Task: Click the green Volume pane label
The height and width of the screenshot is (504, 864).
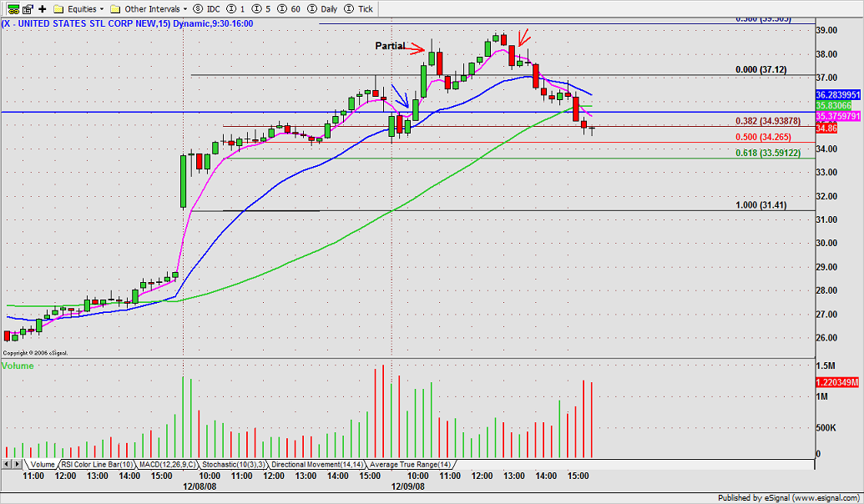Action: [x=18, y=365]
